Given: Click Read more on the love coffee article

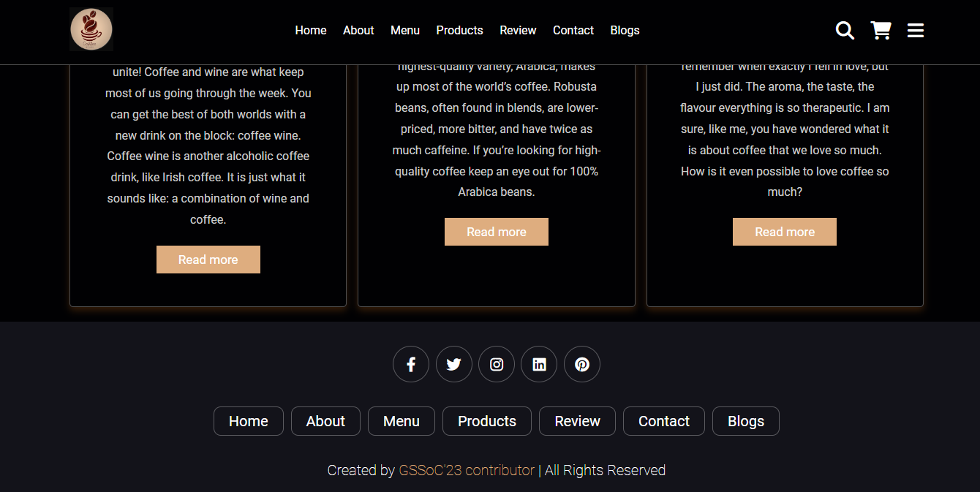Looking at the screenshot, I should (784, 231).
